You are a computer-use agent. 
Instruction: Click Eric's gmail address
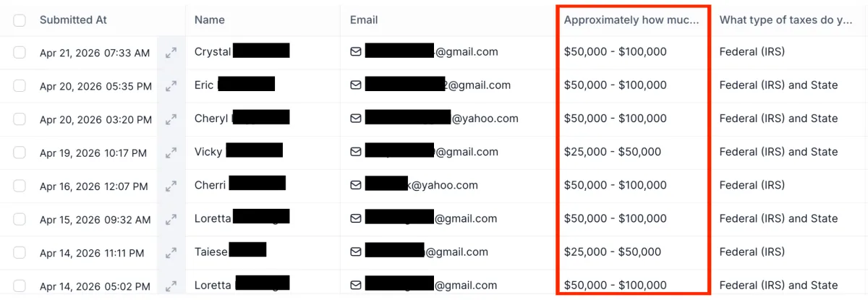[437, 85]
